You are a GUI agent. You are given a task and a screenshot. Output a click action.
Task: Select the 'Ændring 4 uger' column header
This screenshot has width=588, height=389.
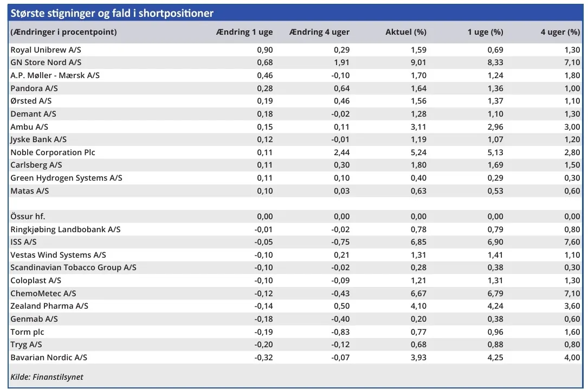[319, 32]
